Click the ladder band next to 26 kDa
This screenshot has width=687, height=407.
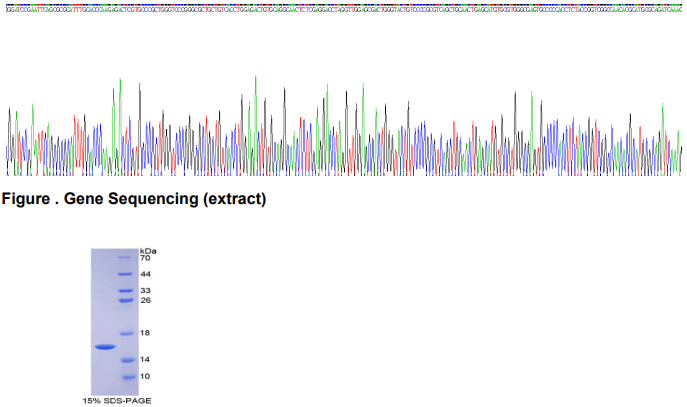[x=126, y=301]
